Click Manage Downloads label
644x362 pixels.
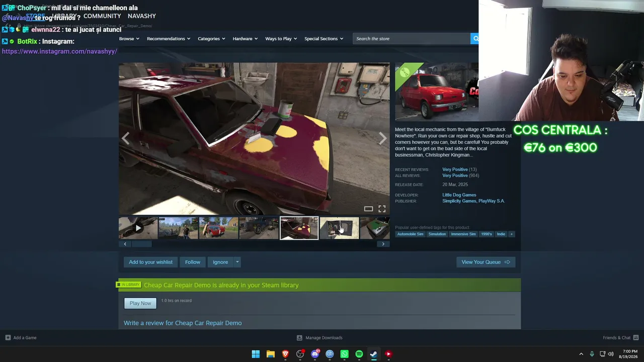coord(324,338)
